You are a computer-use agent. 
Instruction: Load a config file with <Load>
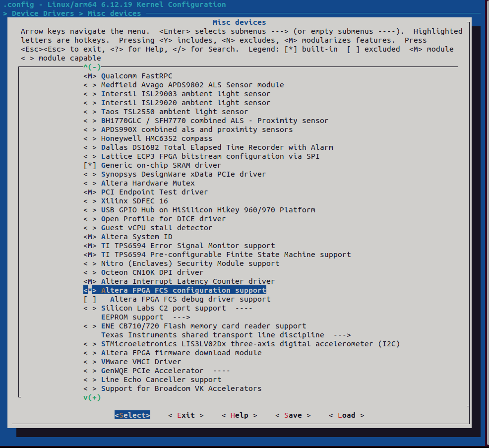click(346, 415)
